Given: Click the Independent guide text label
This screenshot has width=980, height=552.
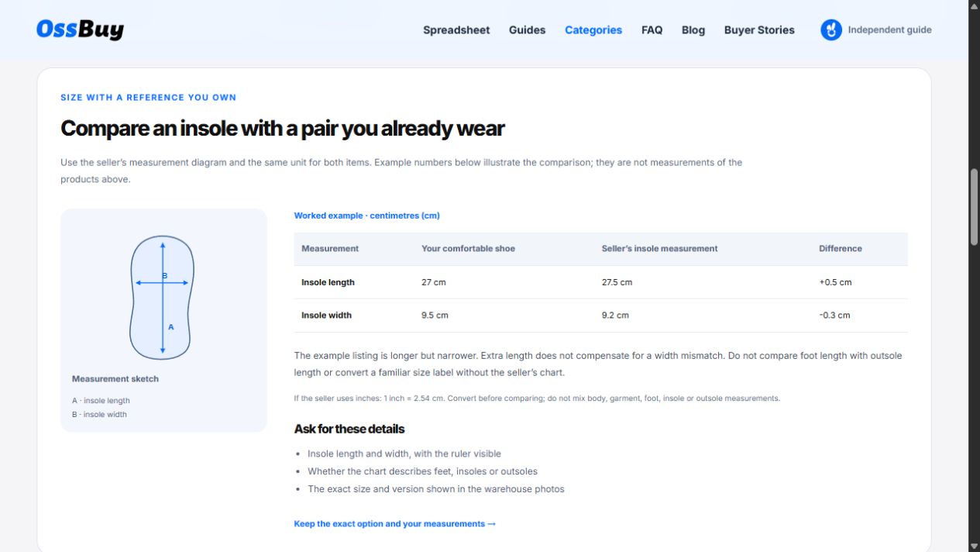Looking at the screenshot, I should (889, 30).
